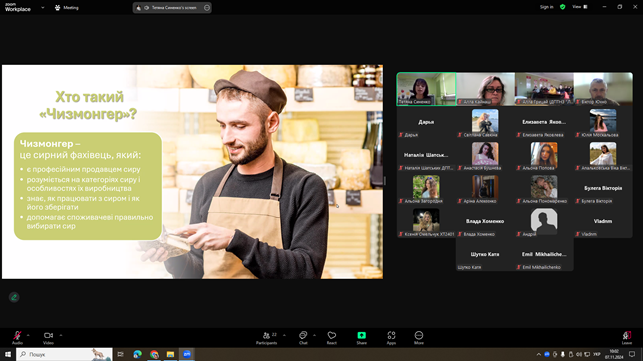Open the React emoji menu

point(332,338)
